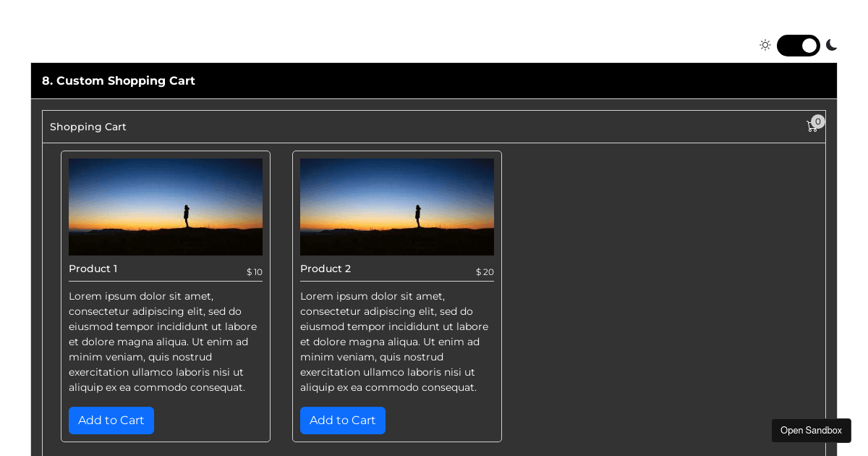Click Add to Cart for Product 2
This screenshot has width=868, height=456.
(343, 420)
